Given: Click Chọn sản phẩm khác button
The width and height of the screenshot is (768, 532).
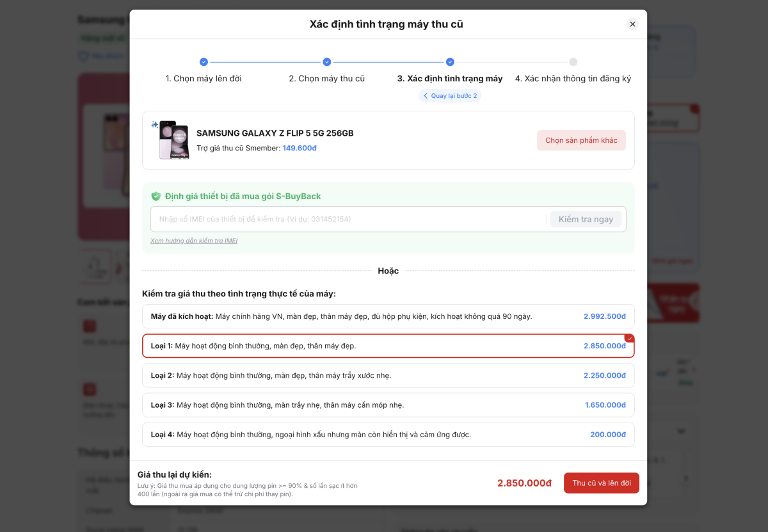Looking at the screenshot, I should tap(581, 140).
